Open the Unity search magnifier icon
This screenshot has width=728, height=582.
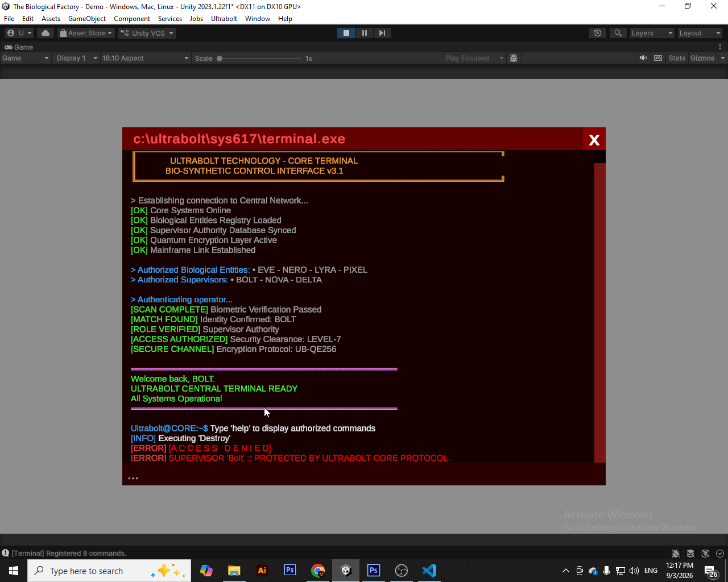click(618, 33)
